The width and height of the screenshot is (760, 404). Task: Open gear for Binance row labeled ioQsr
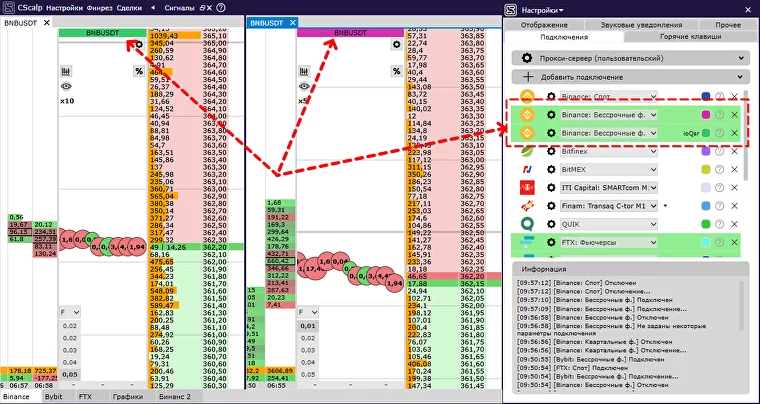(551, 133)
